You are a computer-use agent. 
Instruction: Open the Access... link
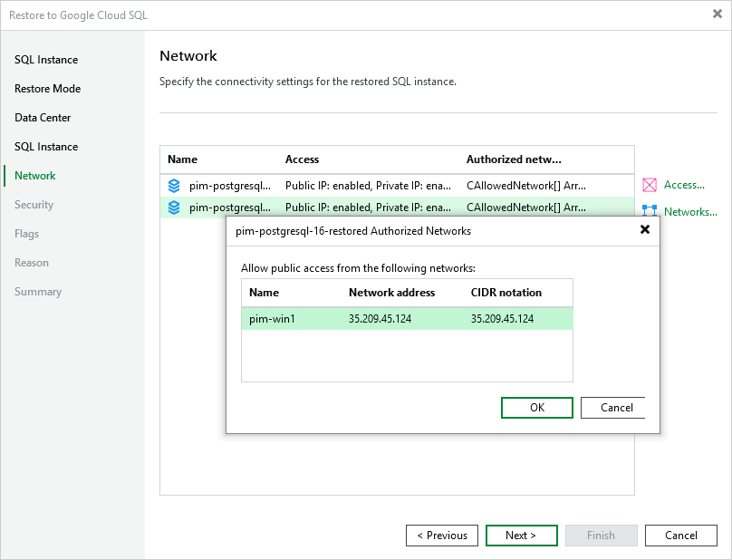coord(684,185)
